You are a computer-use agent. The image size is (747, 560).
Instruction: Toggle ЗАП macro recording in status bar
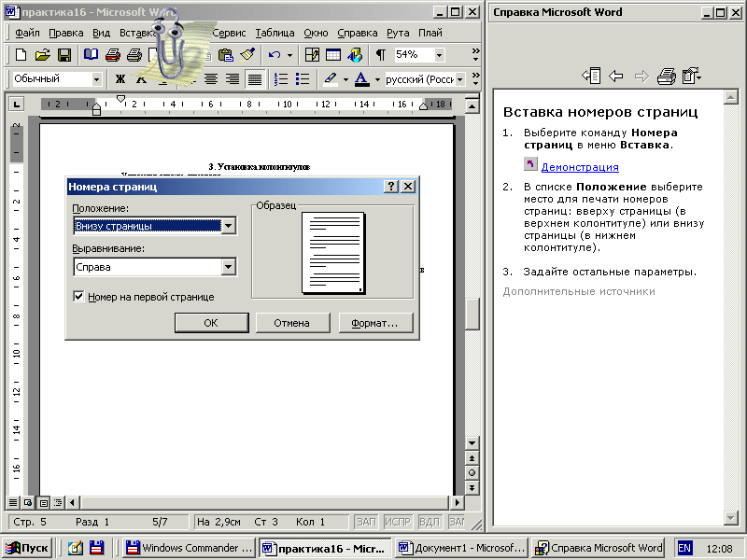point(366,522)
